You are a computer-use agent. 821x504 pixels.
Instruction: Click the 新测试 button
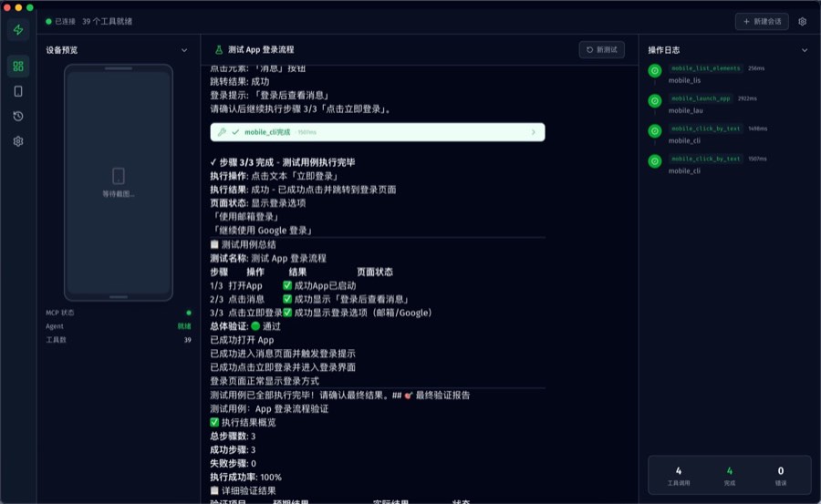click(x=602, y=50)
